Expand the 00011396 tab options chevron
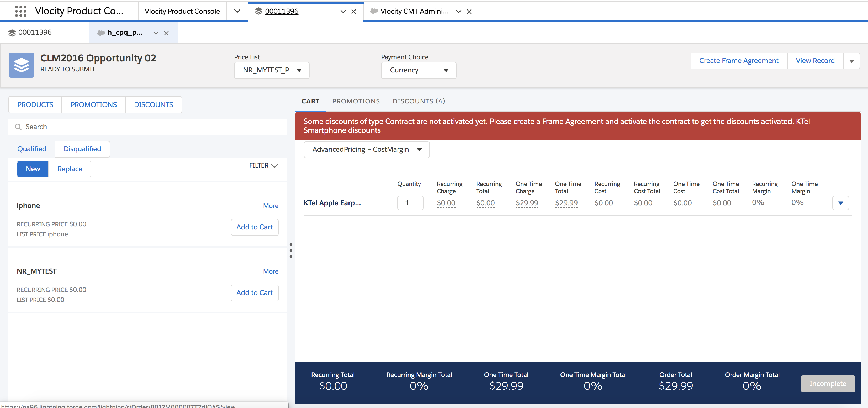Screen dimensions: 868x408 click(x=343, y=12)
